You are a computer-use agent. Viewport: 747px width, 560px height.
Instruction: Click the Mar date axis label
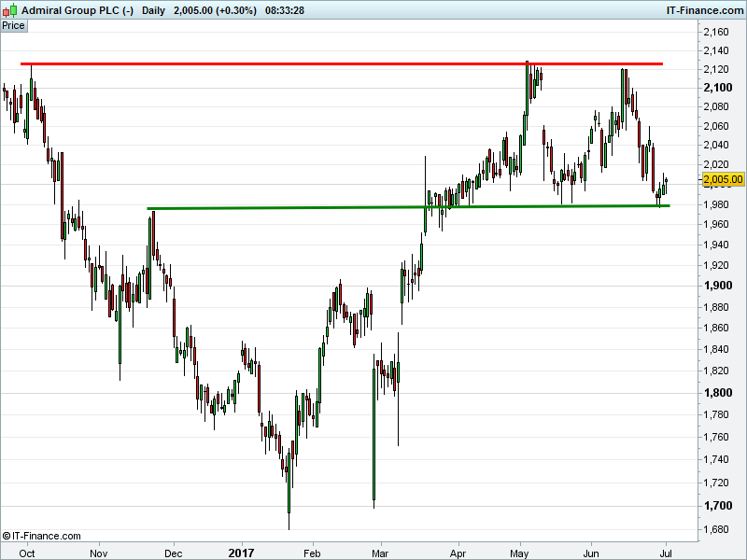(380, 553)
